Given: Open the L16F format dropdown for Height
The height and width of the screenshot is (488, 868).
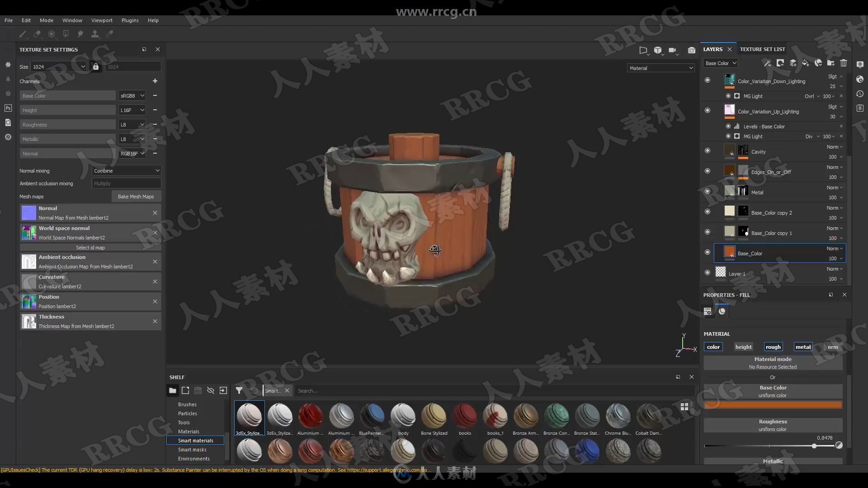Looking at the screenshot, I should (x=132, y=110).
